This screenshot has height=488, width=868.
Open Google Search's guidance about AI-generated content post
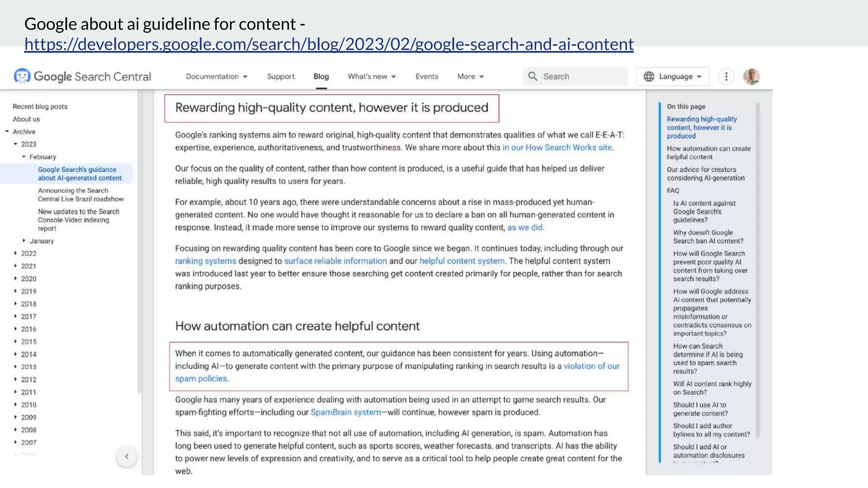click(x=80, y=174)
